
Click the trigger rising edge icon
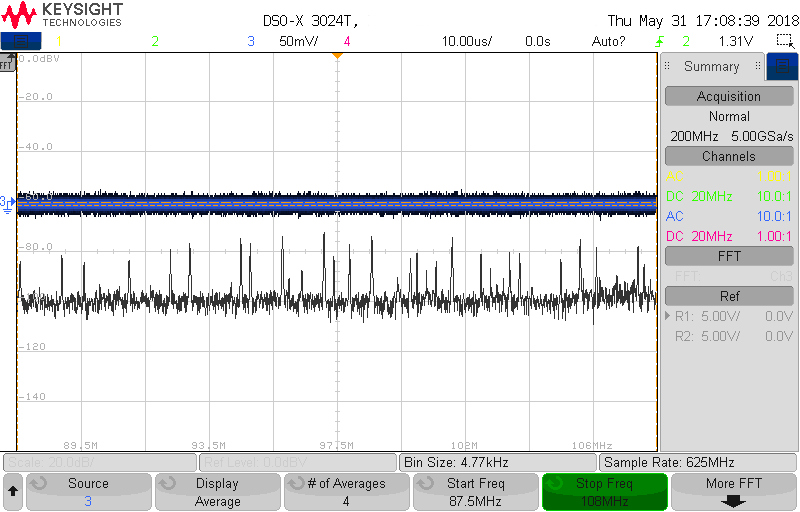click(659, 41)
